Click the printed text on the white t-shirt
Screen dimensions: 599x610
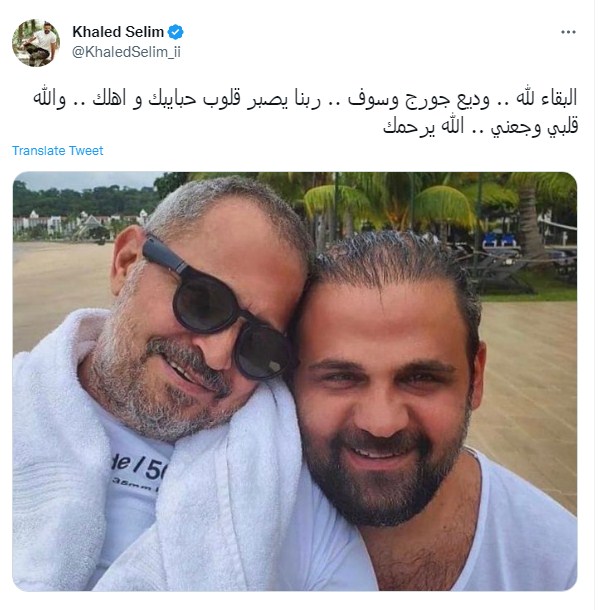[x=136, y=471]
